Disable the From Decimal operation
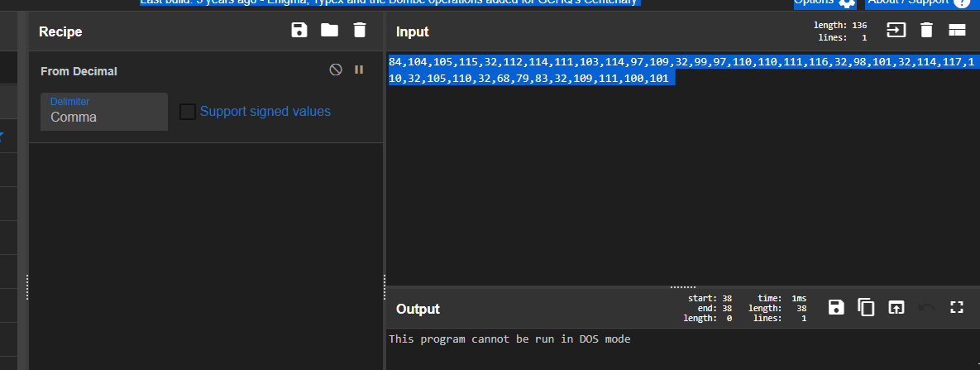The width and height of the screenshot is (980, 370). click(336, 70)
